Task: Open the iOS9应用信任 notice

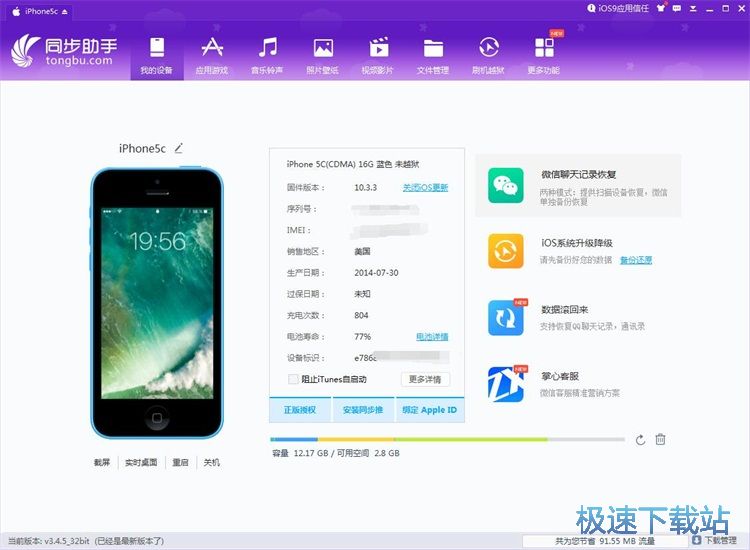Action: tap(618, 8)
